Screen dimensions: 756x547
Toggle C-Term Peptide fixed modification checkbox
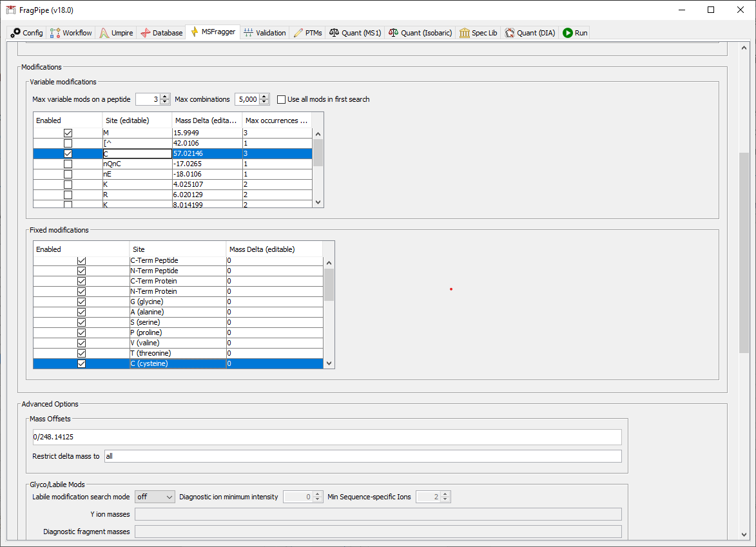pyautogui.click(x=81, y=261)
